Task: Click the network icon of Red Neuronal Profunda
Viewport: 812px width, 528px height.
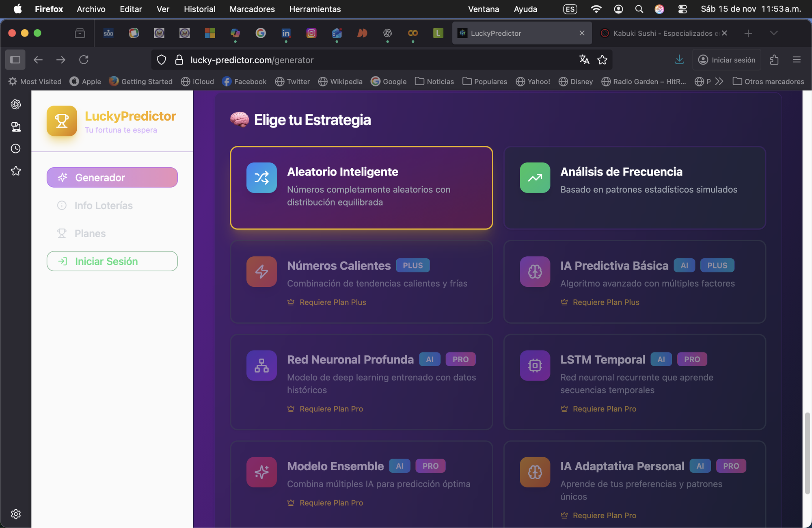Action: (261, 366)
